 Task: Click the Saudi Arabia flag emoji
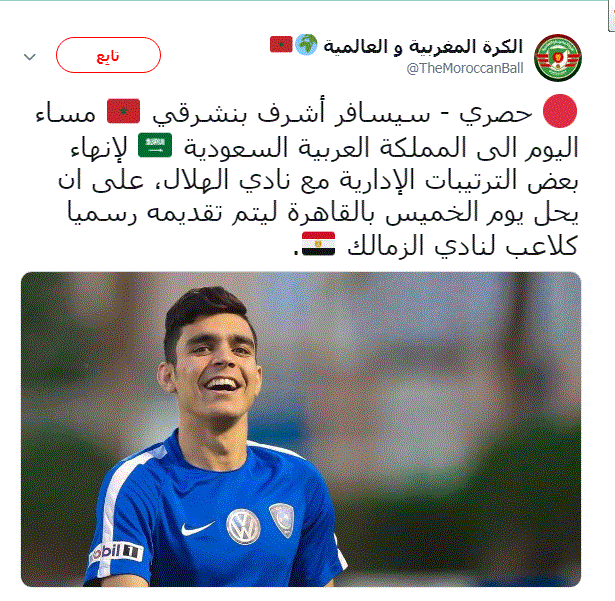[x=155, y=146]
